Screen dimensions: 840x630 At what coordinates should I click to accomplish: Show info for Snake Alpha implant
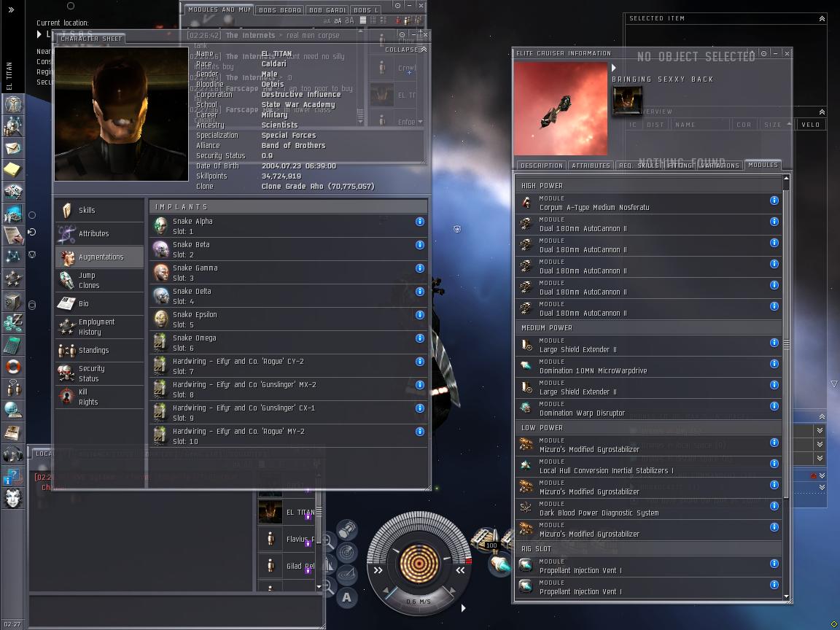pyautogui.click(x=420, y=222)
